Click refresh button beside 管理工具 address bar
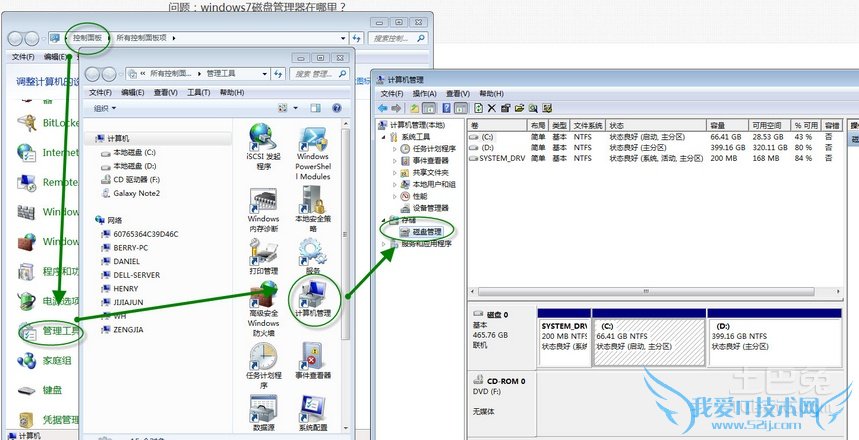 pos(278,74)
